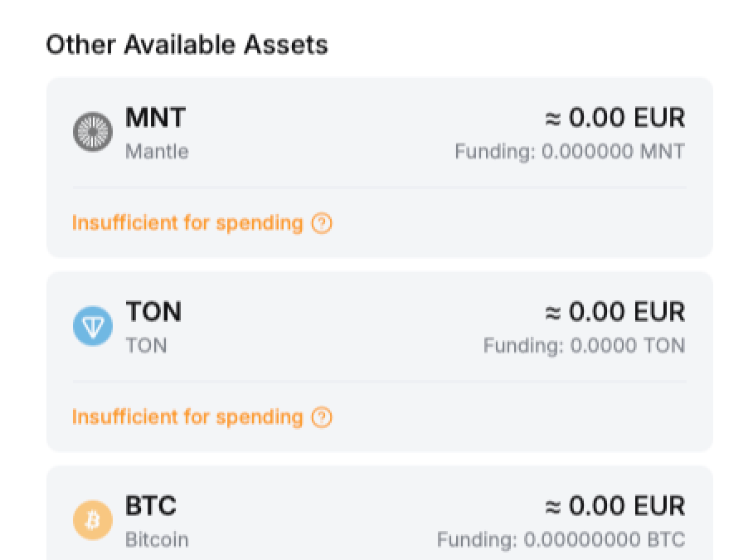753x560 pixels.
Task: Click MNT's Insufficient for spending link
Action: coord(187,223)
